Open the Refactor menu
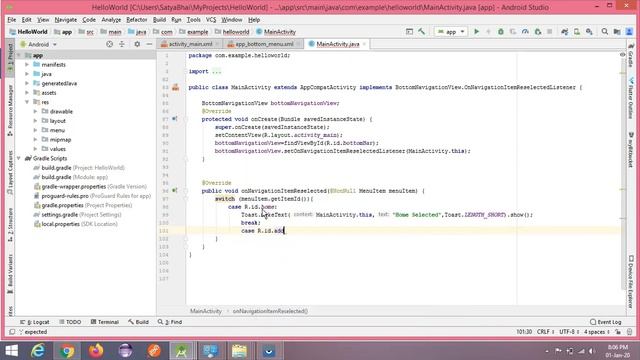 point(136,20)
